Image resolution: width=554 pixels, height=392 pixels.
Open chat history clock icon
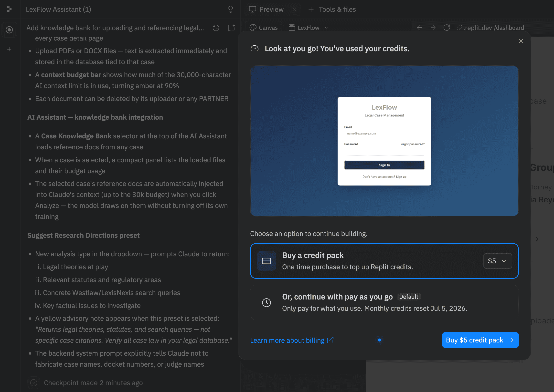[x=216, y=28]
